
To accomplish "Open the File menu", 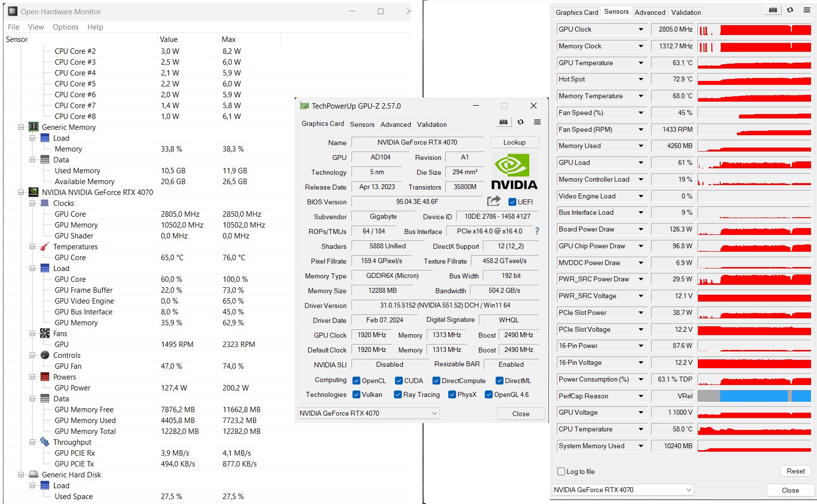I will tap(14, 27).
